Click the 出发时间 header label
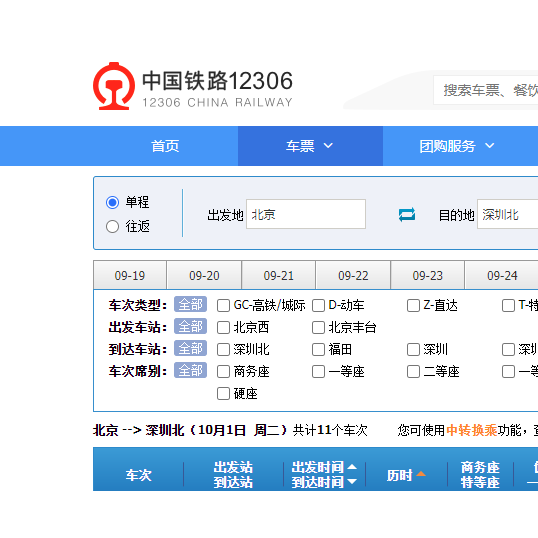This screenshot has height=538, width=538. 318,467
